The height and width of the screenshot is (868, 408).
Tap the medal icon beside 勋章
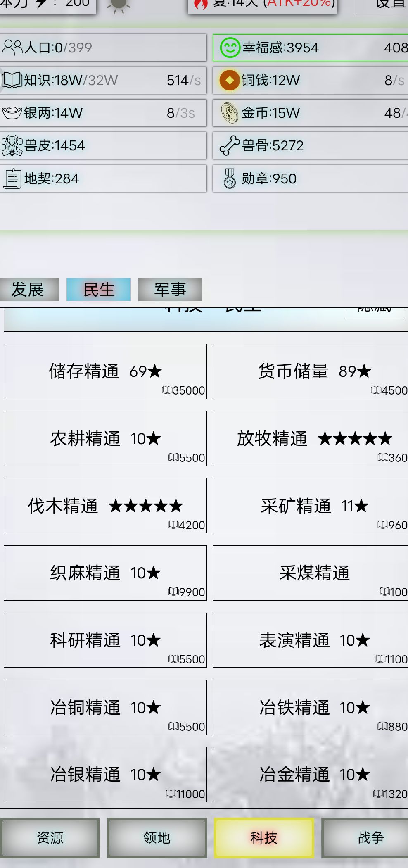coord(230,179)
